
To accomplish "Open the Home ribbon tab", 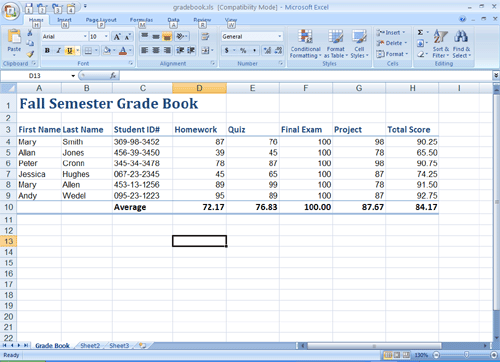I will 36,20.
